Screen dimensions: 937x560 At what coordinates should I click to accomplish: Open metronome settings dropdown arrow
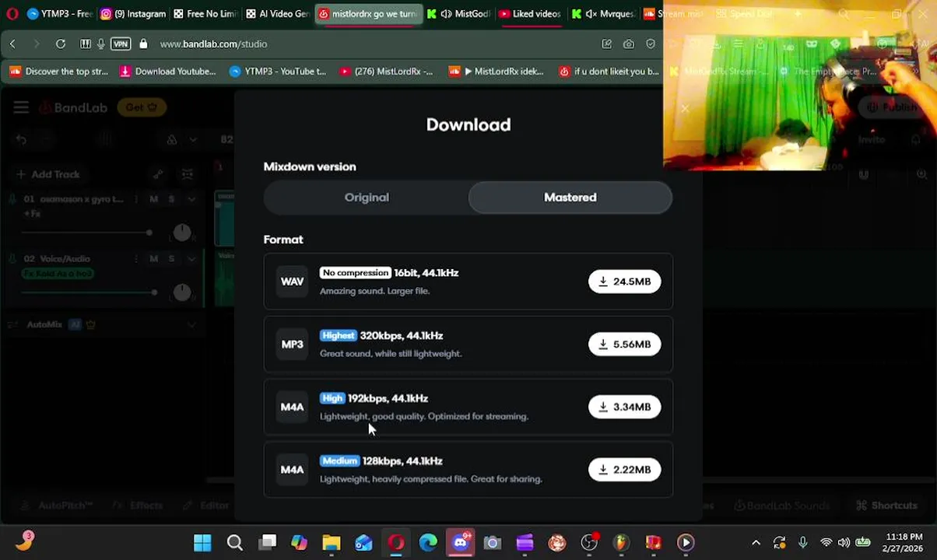pyautogui.click(x=192, y=140)
